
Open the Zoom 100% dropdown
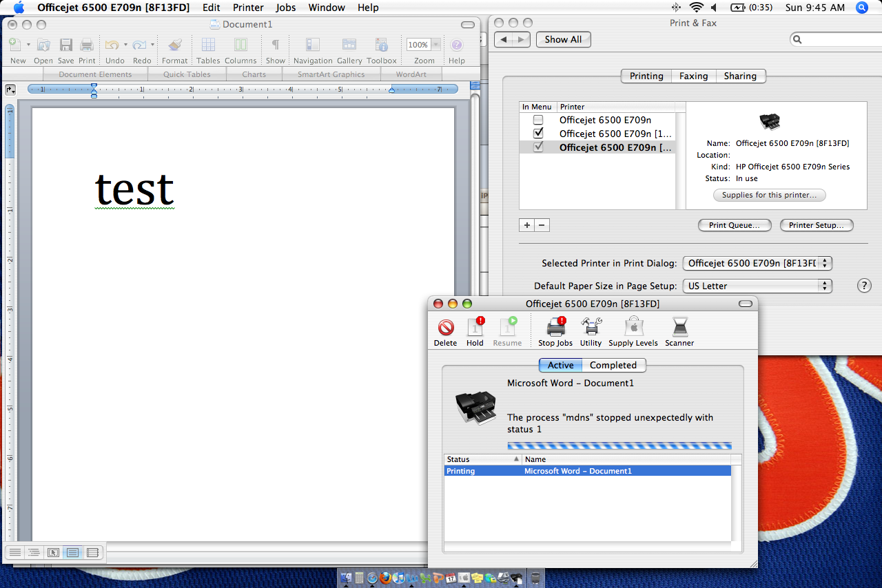coord(436,45)
